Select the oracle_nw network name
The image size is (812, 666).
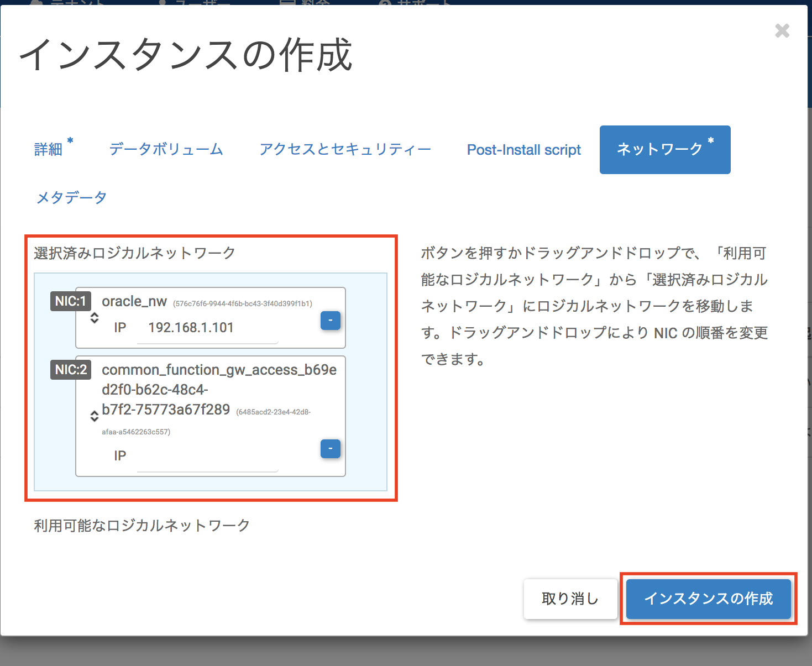134,302
